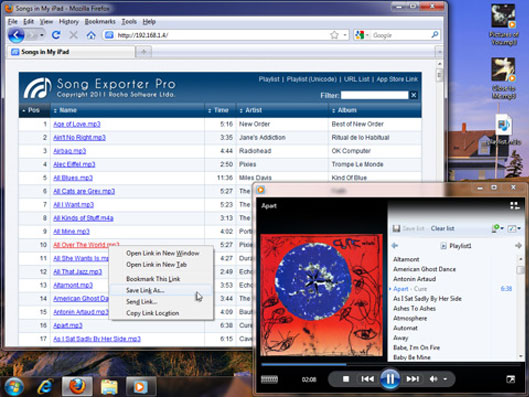Go to next playlist arrow
Screen dimensions: 530x398
(x=518, y=245)
